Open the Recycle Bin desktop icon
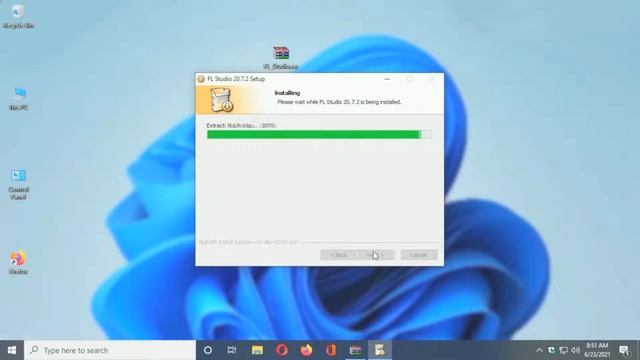Image resolution: width=640 pixels, height=360 pixels. coord(18,16)
